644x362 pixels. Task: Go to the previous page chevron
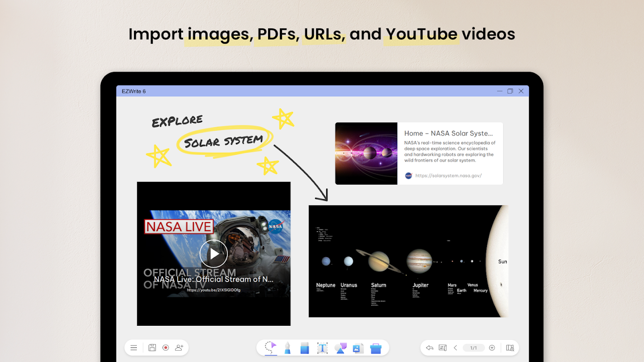456,348
